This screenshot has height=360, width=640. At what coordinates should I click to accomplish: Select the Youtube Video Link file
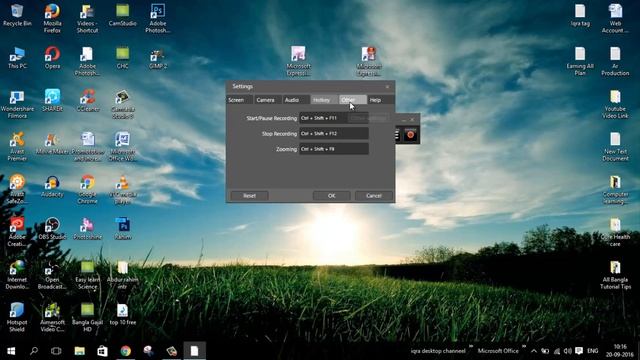coord(615,104)
